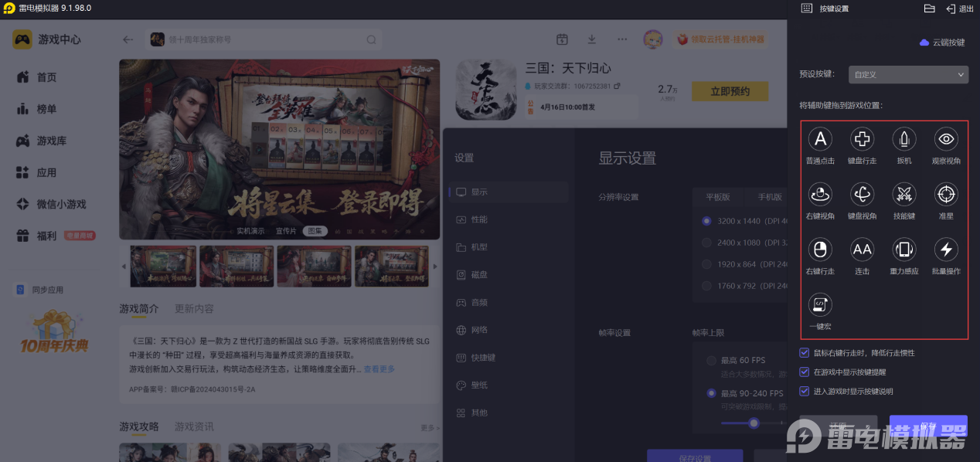980x462 pixels.
Task: Click 同步应用 in sidebar
Action: 40,290
